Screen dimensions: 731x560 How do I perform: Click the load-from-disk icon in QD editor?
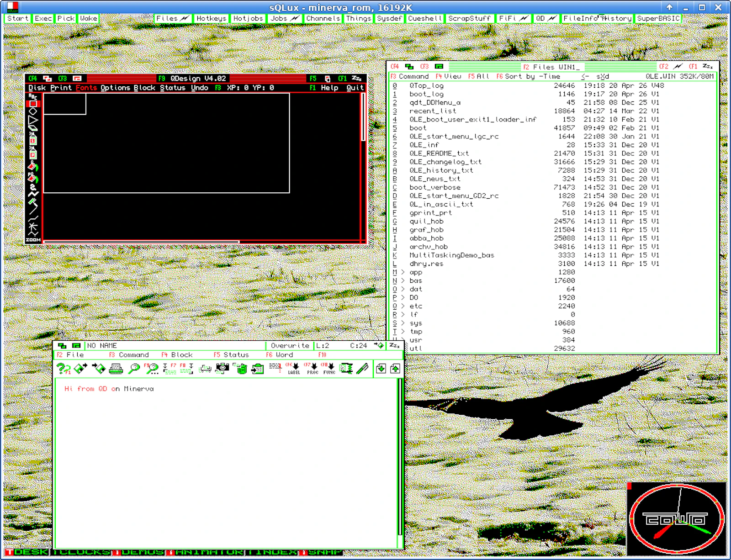[x=80, y=369]
